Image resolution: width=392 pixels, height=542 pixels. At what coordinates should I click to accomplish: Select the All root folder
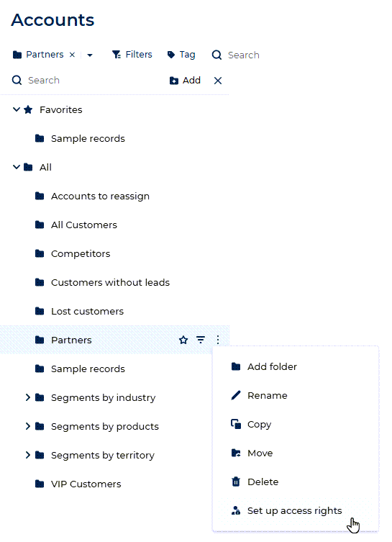(x=45, y=167)
